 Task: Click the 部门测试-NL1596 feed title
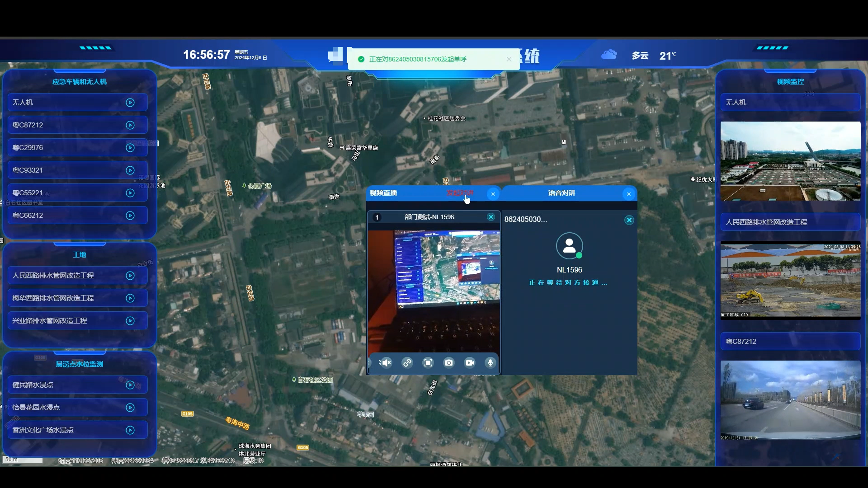pos(429,217)
